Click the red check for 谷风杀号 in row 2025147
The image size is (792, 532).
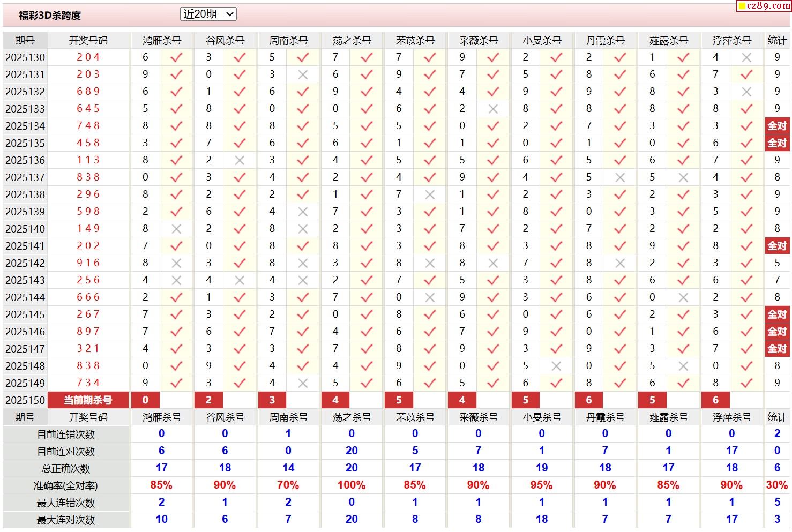tap(240, 349)
